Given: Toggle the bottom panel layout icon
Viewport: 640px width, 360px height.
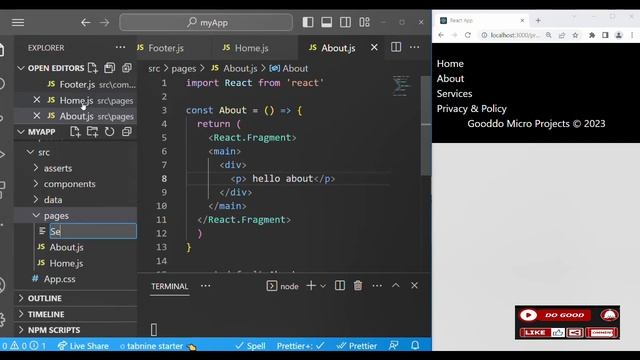Looking at the screenshot, I should tap(327, 22).
